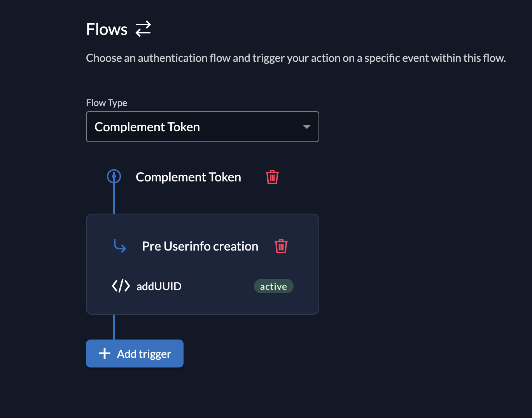This screenshot has height=418, width=532.
Task: Select the Pre Userinfo creation trigger title
Action: pyautogui.click(x=200, y=246)
